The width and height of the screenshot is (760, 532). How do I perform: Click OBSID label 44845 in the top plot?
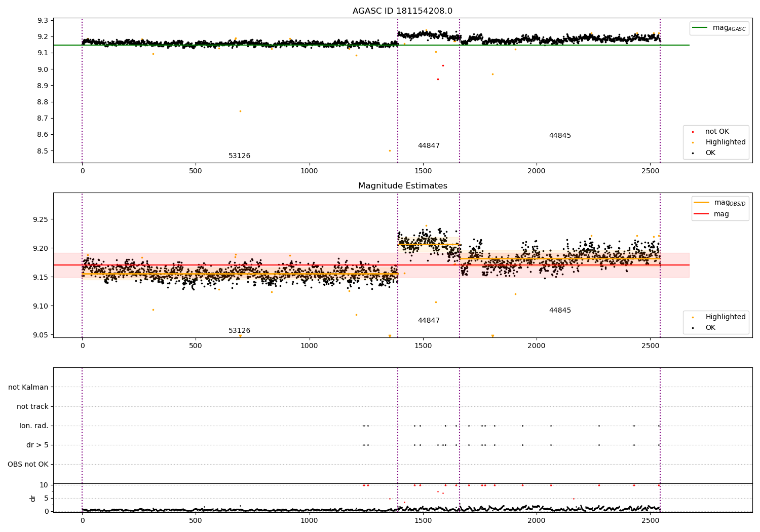560,136
